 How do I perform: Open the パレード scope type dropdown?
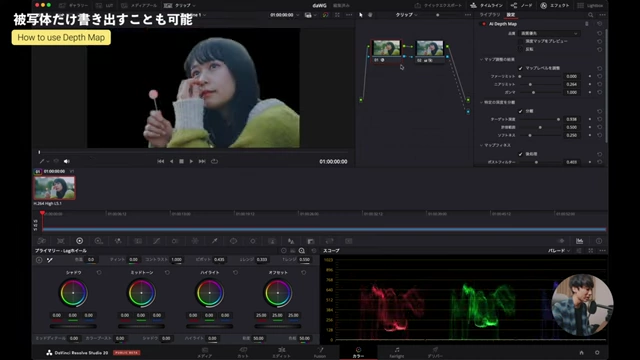click(x=559, y=251)
